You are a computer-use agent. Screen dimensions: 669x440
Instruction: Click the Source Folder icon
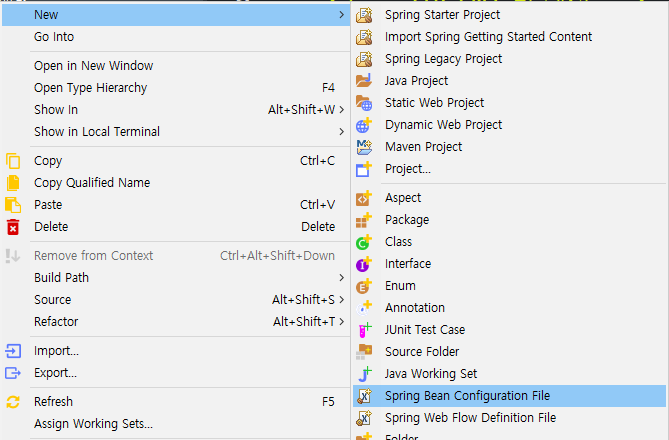pos(364,352)
